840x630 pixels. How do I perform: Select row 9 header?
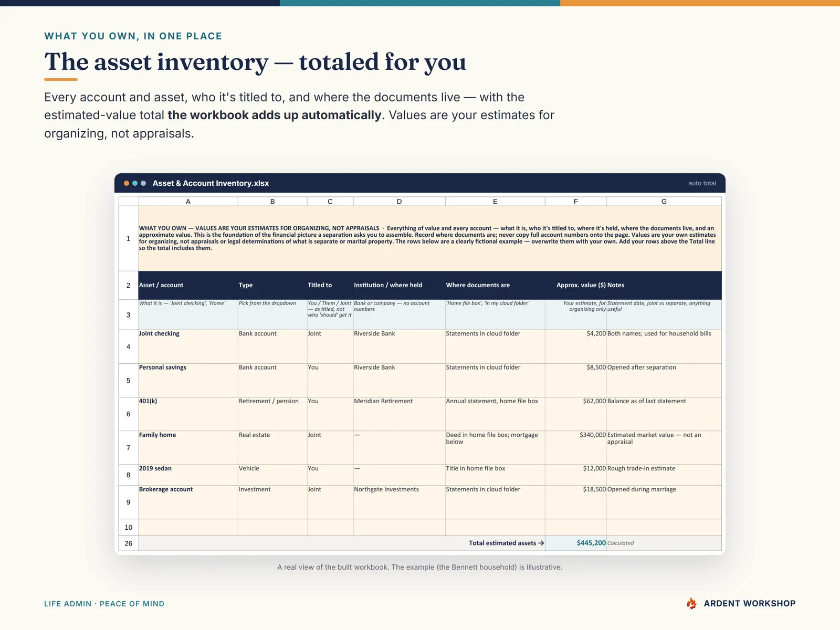point(128,502)
